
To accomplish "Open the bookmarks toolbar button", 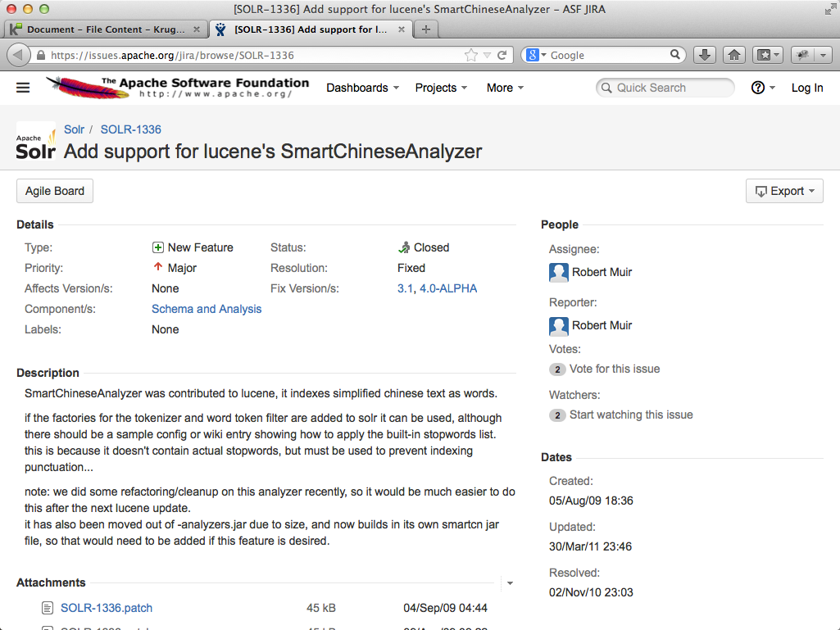I will coord(768,55).
